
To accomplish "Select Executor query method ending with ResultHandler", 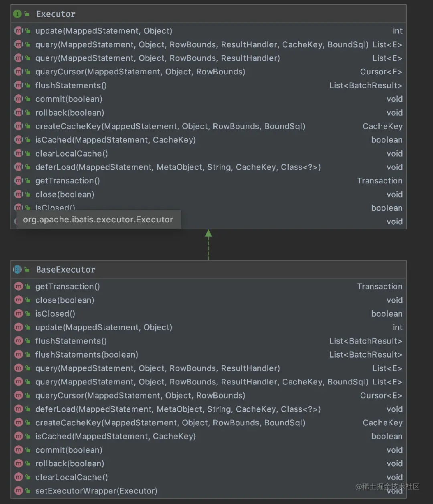I will [x=158, y=58].
